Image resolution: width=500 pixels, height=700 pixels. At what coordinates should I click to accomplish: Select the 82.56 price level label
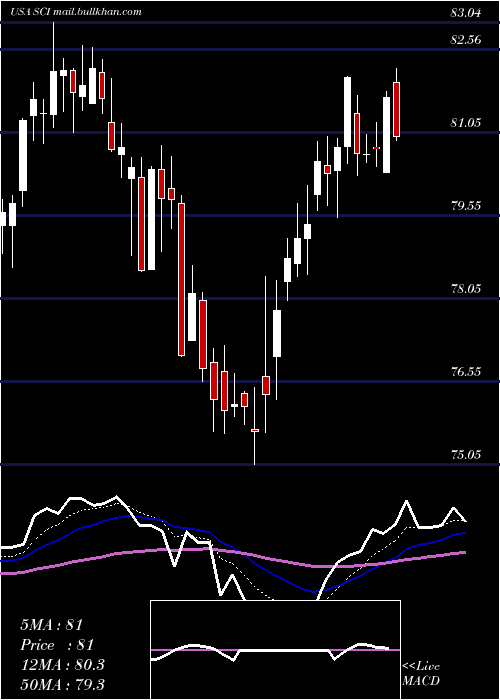[x=466, y=40]
